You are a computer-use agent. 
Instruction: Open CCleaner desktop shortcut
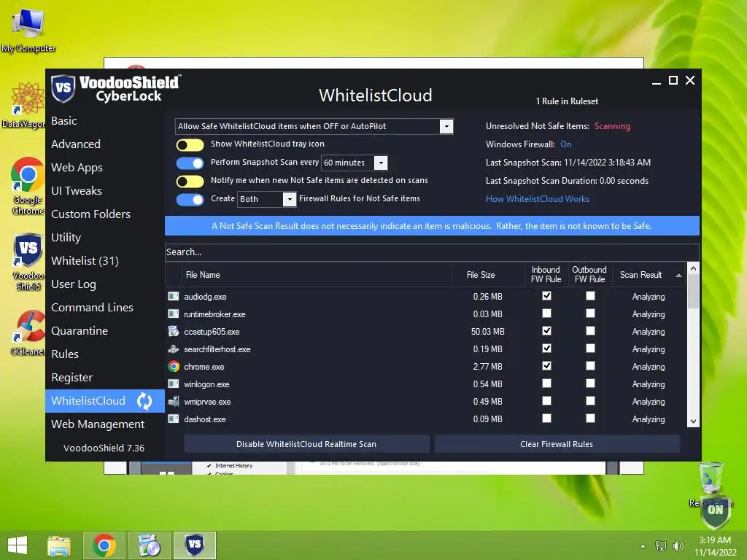tap(28, 332)
